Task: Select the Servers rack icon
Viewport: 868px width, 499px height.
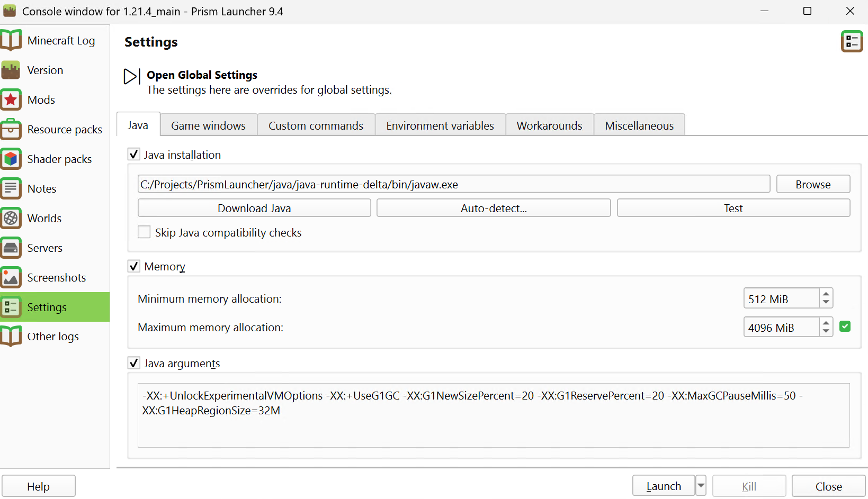Action: coord(11,248)
